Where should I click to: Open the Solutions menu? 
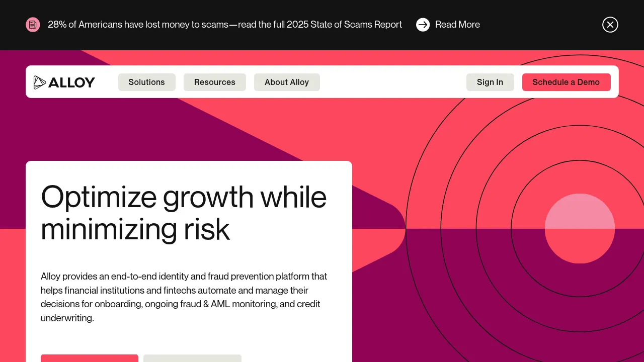(x=147, y=82)
